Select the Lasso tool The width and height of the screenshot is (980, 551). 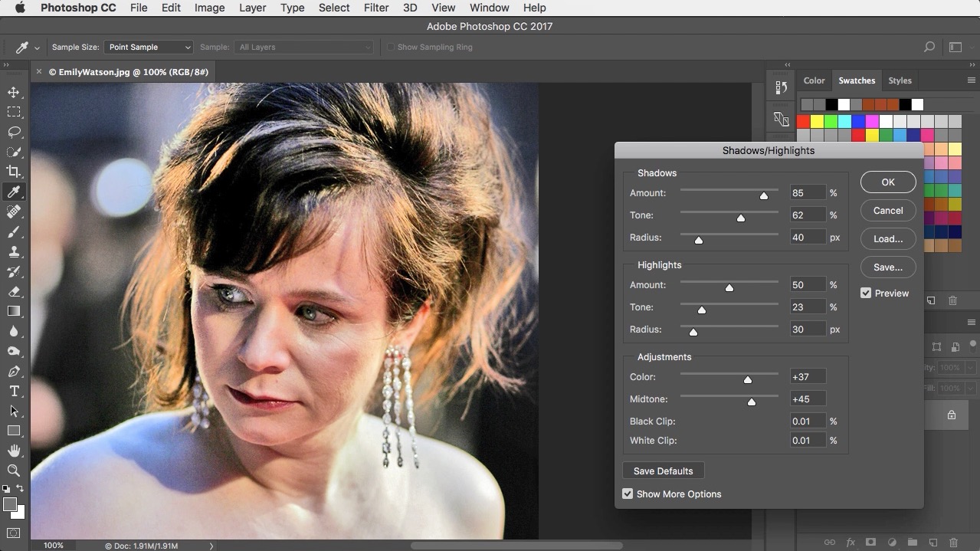[x=14, y=132]
